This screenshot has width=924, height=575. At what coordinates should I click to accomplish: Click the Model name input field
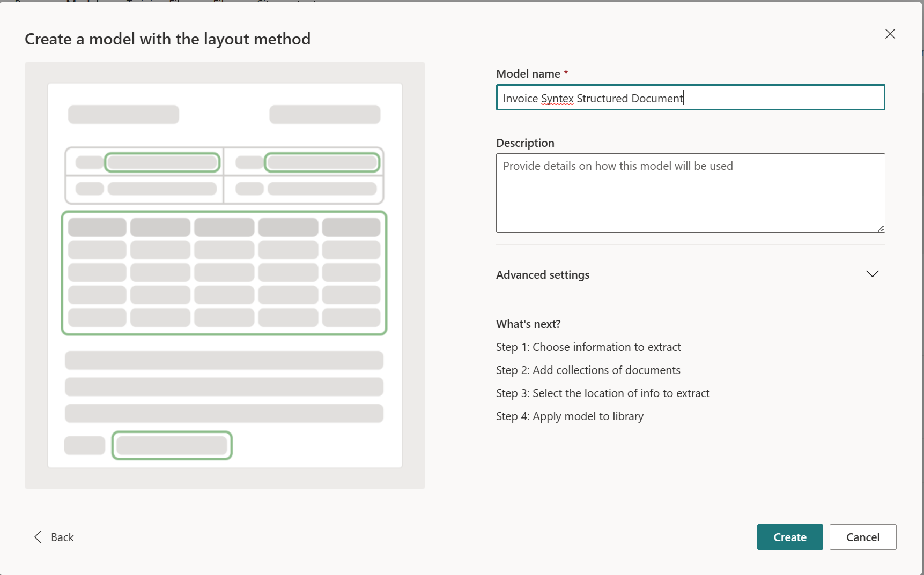tap(690, 98)
